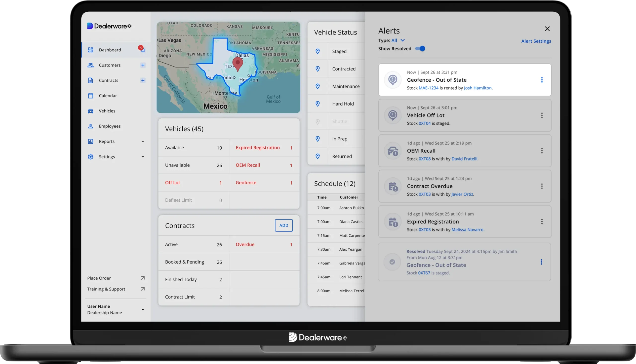The height and width of the screenshot is (364, 636).
Task: Click the Settings gear icon in sidebar
Action: coord(91,157)
